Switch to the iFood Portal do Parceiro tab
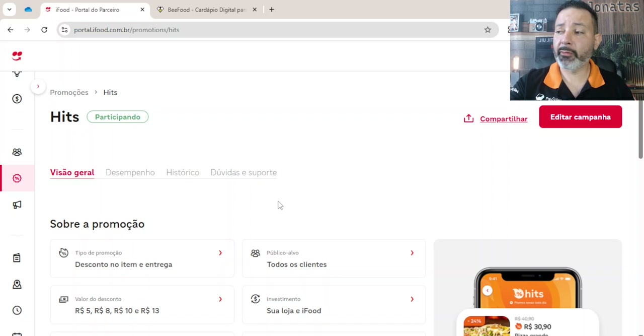 pyautogui.click(x=95, y=10)
